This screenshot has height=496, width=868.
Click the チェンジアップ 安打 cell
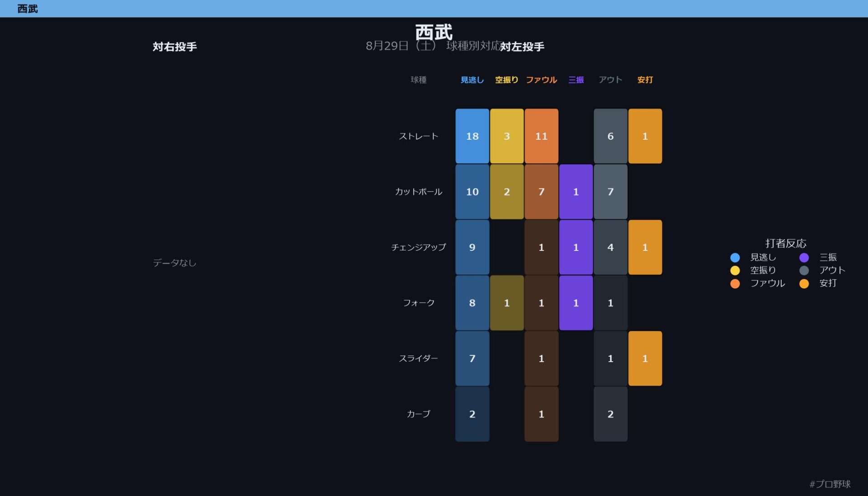[x=645, y=247]
